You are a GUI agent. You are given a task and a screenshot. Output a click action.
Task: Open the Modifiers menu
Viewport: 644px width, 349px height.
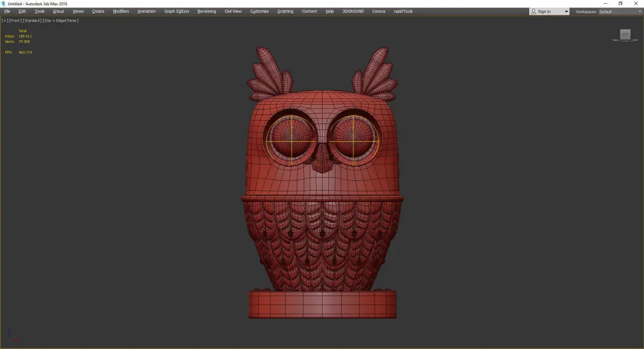pyautogui.click(x=121, y=11)
